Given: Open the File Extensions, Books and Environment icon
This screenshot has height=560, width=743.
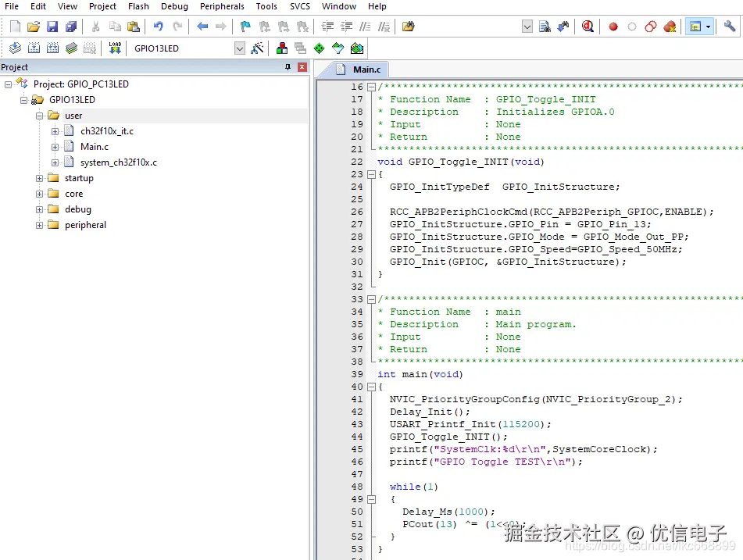Looking at the screenshot, I should coord(282,48).
